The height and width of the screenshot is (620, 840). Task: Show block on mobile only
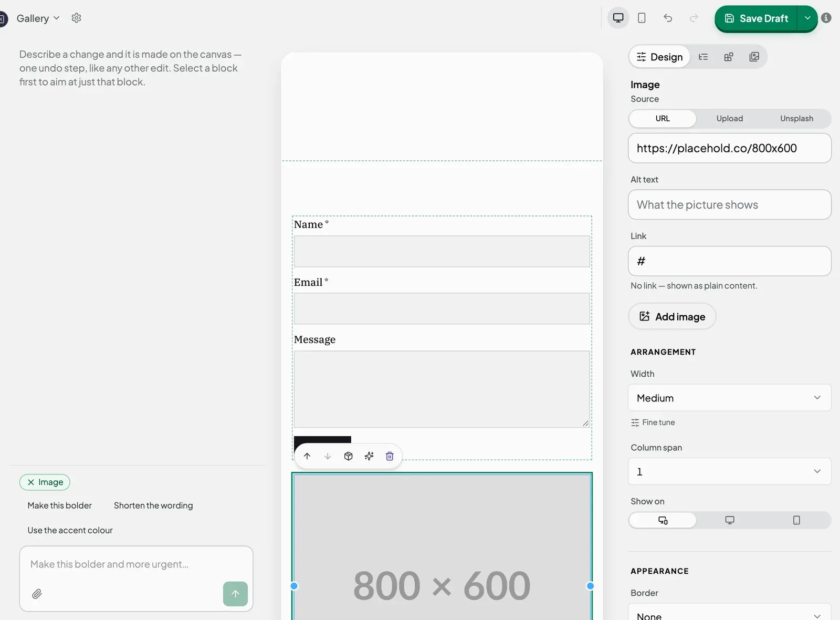tap(796, 520)
